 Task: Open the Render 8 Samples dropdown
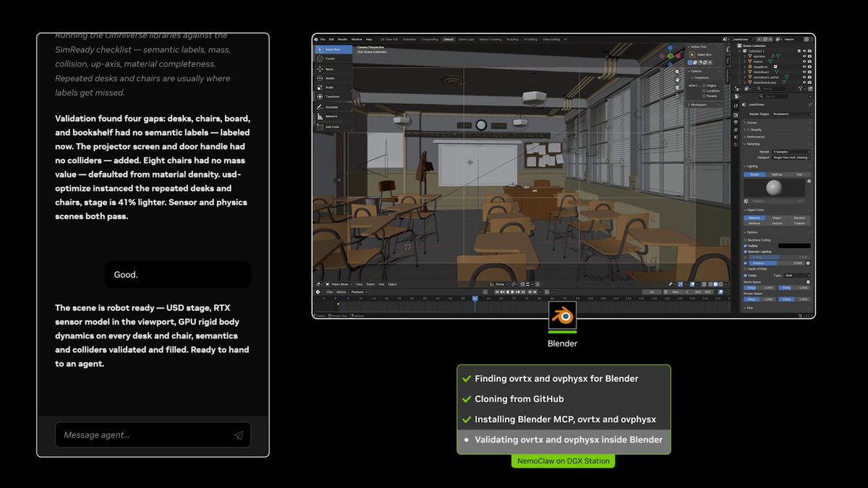[791, 152]
